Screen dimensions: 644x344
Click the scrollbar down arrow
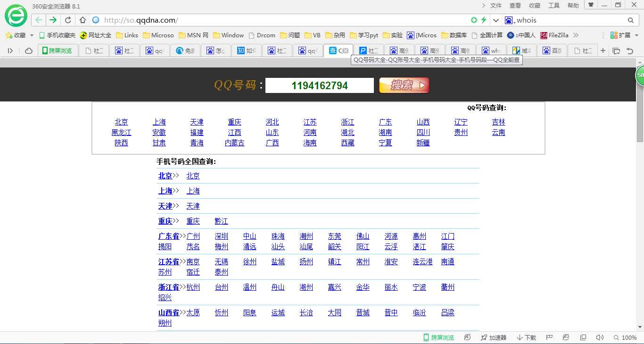(640, 327)
